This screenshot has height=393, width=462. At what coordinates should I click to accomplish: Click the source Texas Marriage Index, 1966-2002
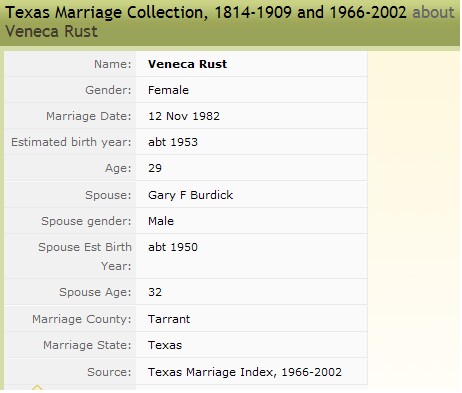tap(245, 372)
